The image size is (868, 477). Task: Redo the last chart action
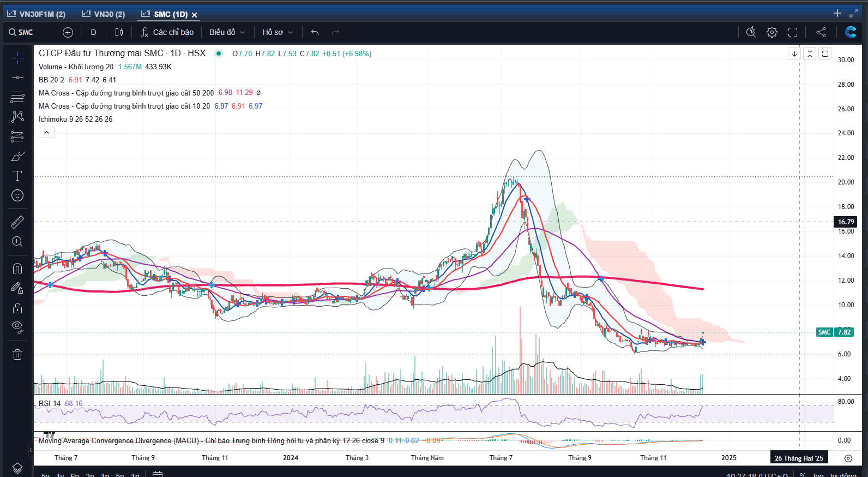coord(335,32)
